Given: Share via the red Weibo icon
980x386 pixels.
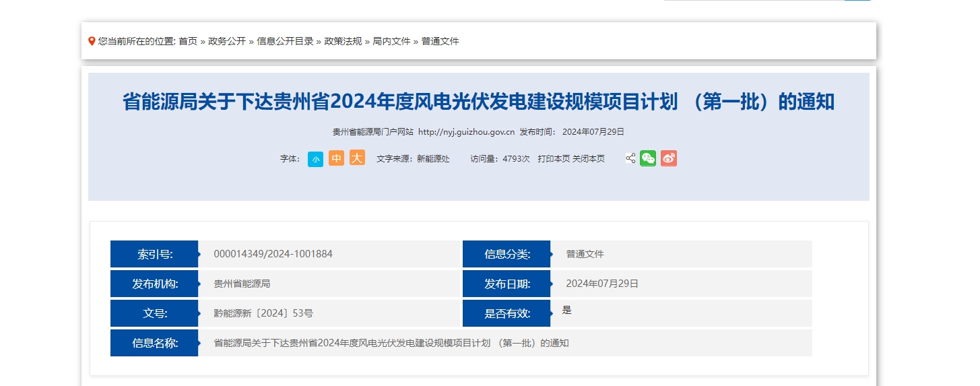Looking at the screenshot, I should point(668,158).
